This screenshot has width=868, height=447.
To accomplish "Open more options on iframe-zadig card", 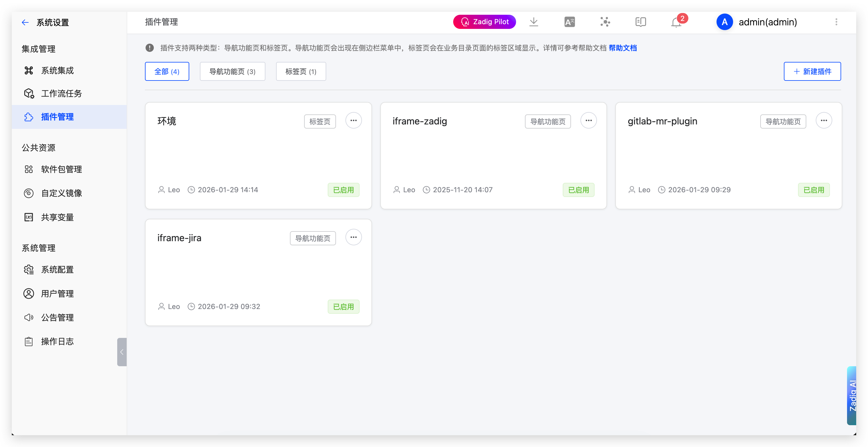I will (589, 120).
